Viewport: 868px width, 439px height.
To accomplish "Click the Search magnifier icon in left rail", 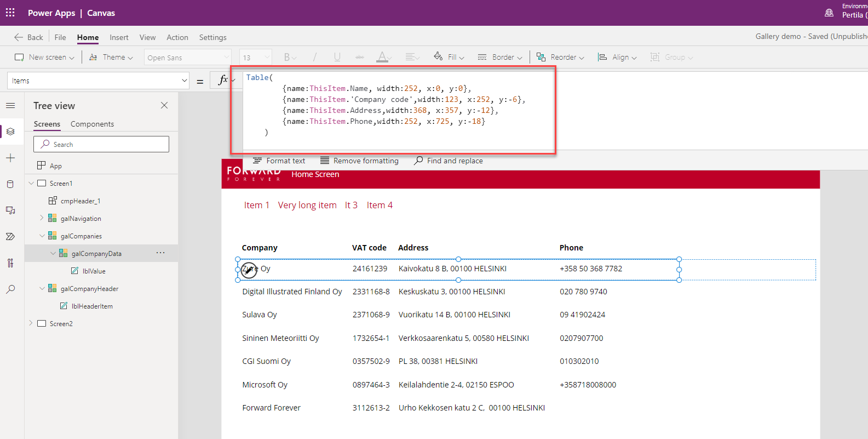I will 10,289.
